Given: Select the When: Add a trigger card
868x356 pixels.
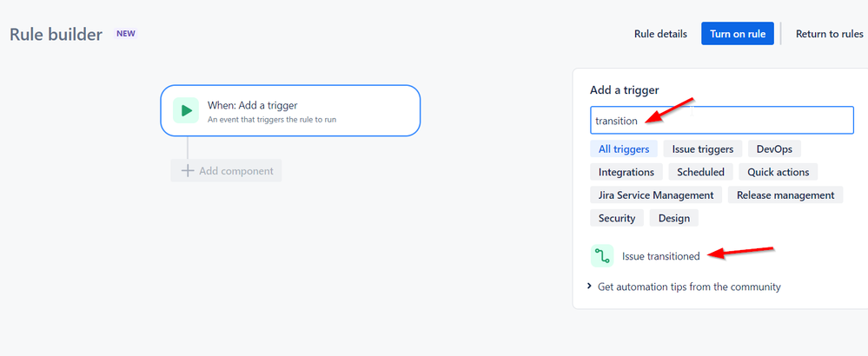Looking at the screenshot, I should [290, 110].
